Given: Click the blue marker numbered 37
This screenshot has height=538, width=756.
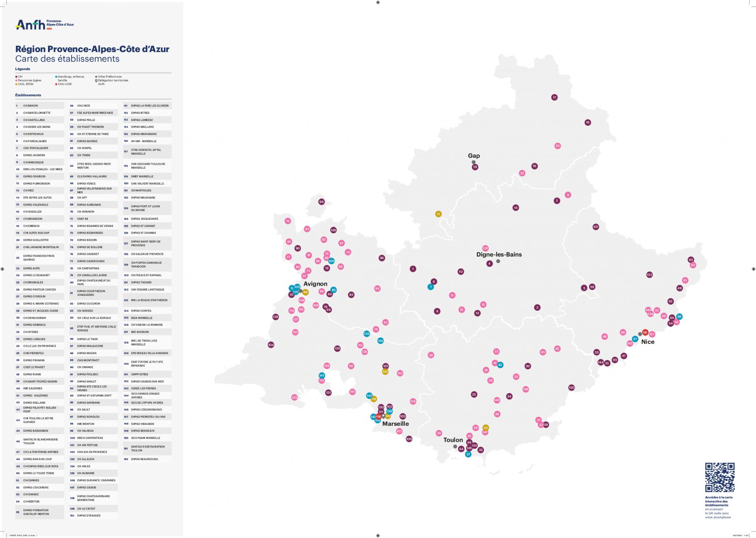Looking at the screenshot, I should pos(468,454).
